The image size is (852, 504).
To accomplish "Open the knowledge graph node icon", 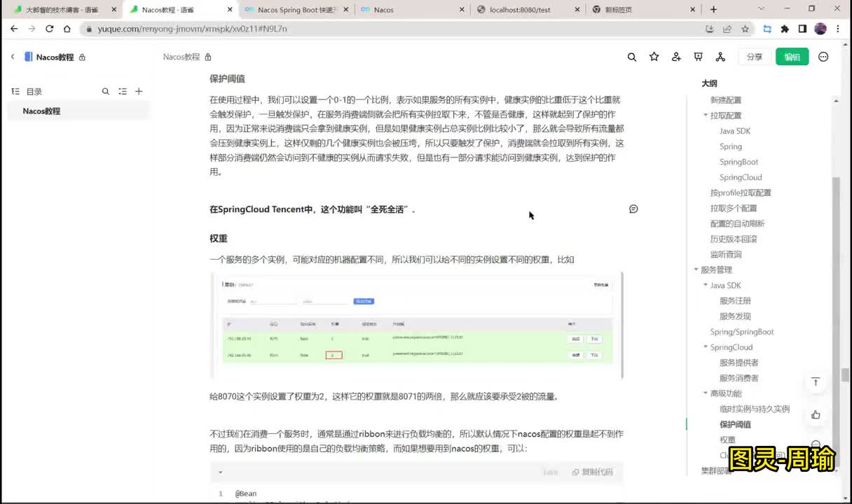I will tap(720, 57).
